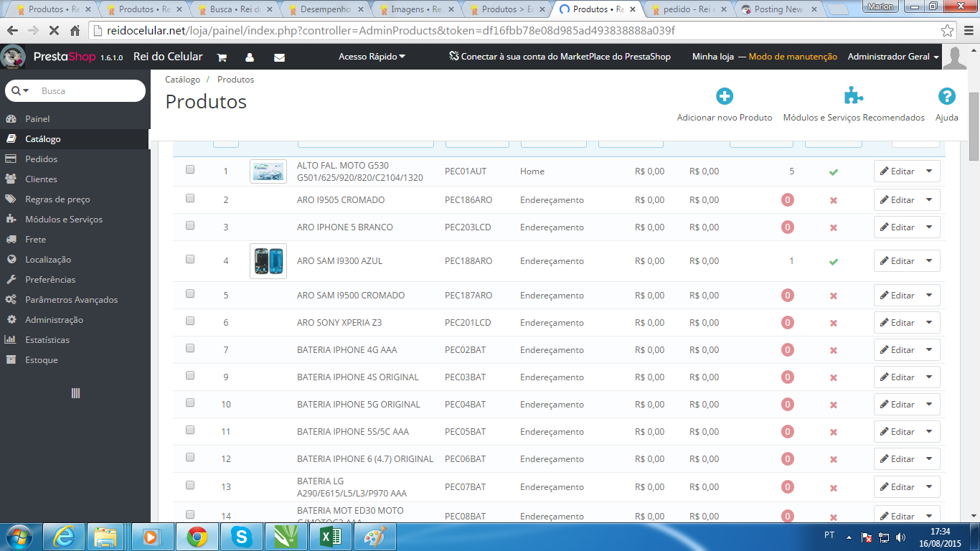Open Módulos e Serviços Recomendados puzzle icon
Image resolution: width=980 pixels, height=551 pixels.
click(854, 96)
